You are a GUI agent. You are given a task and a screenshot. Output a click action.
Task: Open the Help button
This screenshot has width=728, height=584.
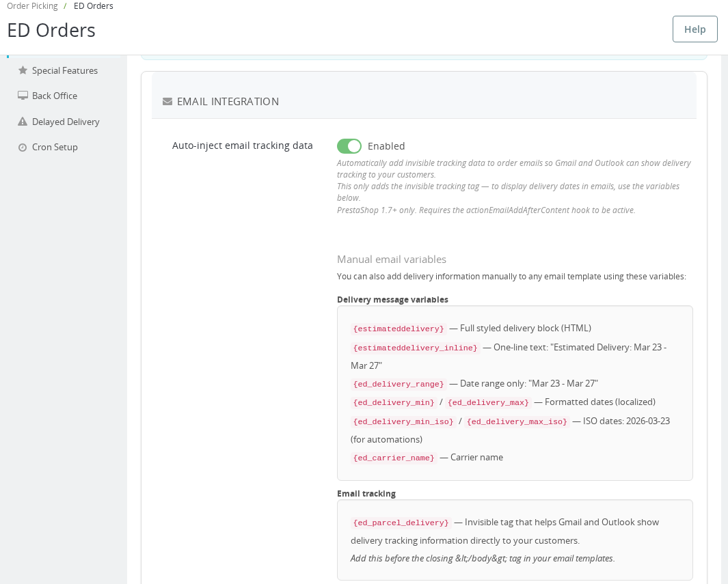click(x=695, y=29)
